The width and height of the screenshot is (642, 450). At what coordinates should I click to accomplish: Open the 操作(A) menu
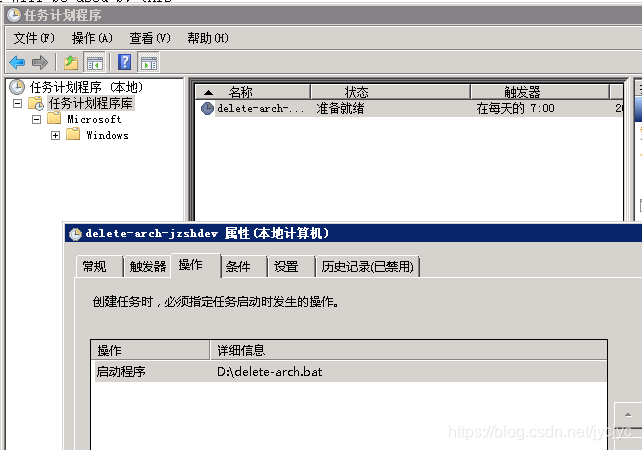click(92, 38)
